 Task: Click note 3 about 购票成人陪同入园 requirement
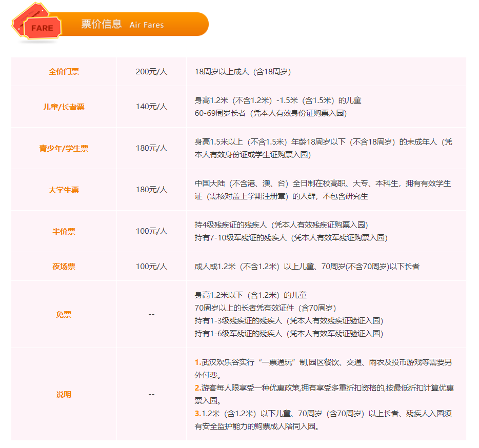(323, 420)
